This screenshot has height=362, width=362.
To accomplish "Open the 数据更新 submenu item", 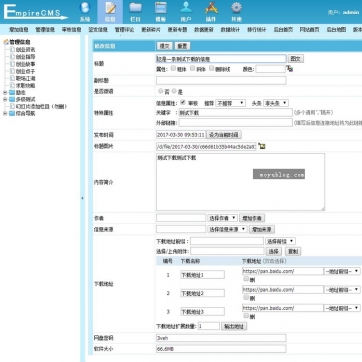I will [x=204, y=30].
